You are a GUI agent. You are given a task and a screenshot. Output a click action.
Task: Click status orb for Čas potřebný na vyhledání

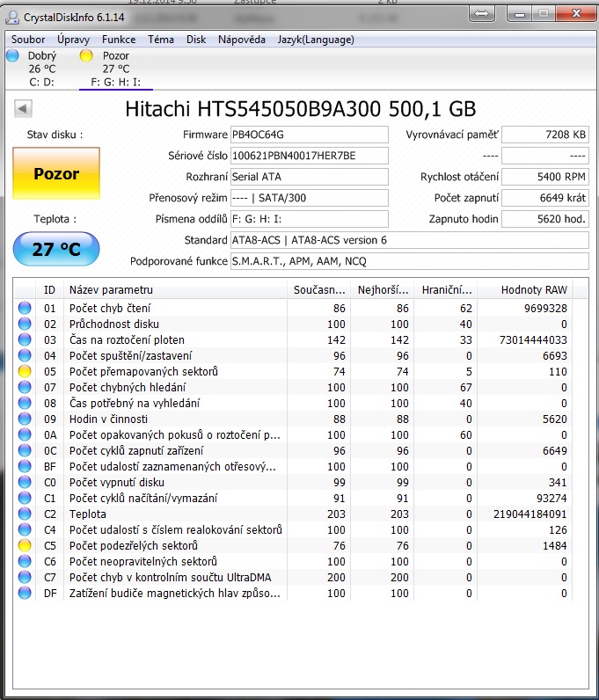(25, 403)
